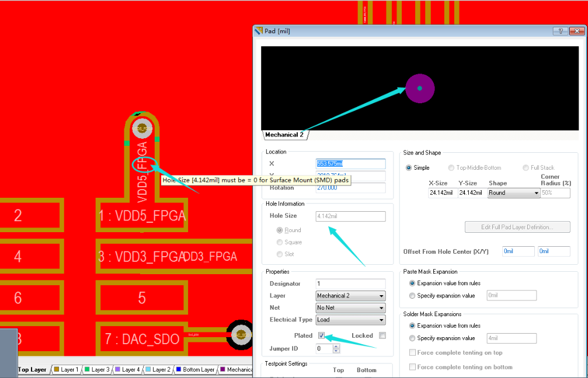Image resolution: width=588 pixels, height=378 pixels.
Task: Click the round pad at top of VDD5_FPGA trace
Action: (142, 127)
